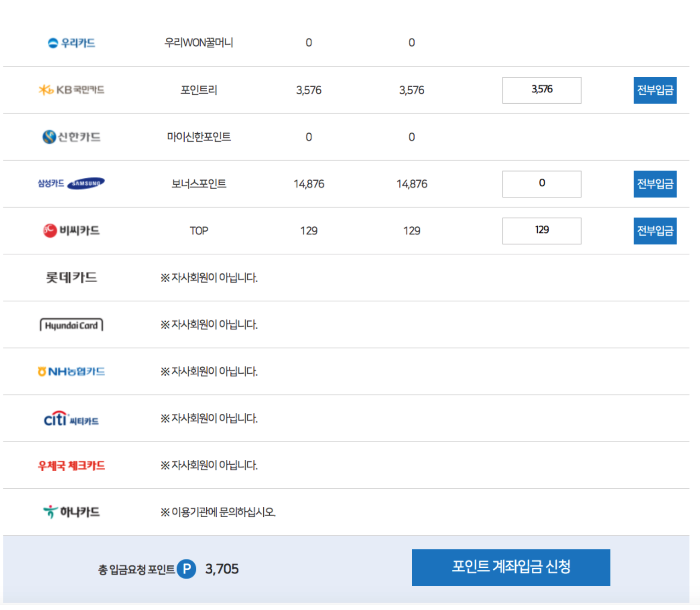This screenshot has width=700, height=610.
Task: Select the 보너스포인트 point name
Action: point(199,184)
